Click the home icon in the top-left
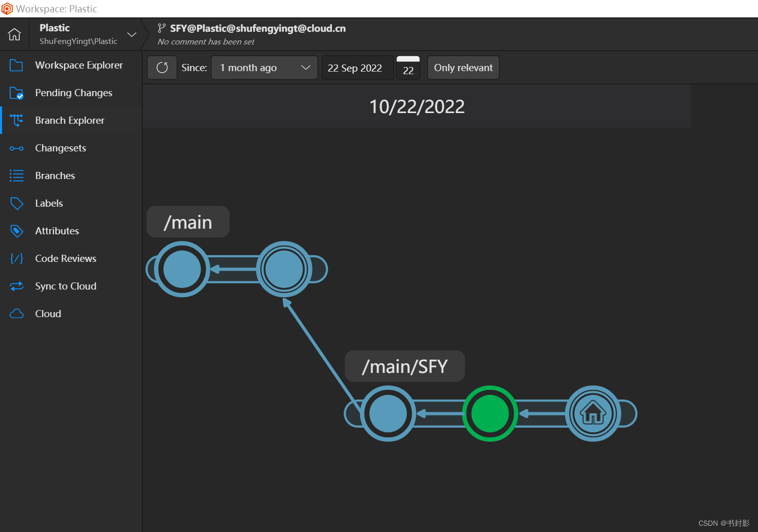Viewport: 758px width, 532px height. pos(14,34)
